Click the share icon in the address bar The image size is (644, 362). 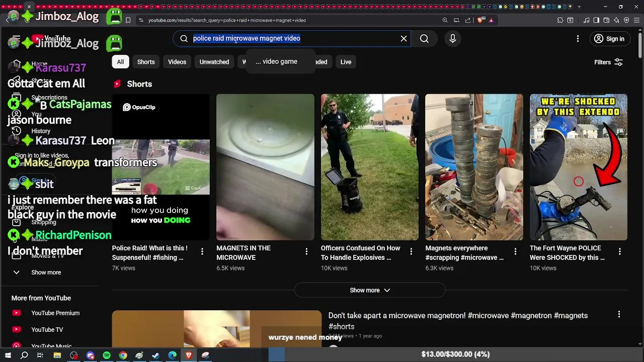[x=468, y=20]
